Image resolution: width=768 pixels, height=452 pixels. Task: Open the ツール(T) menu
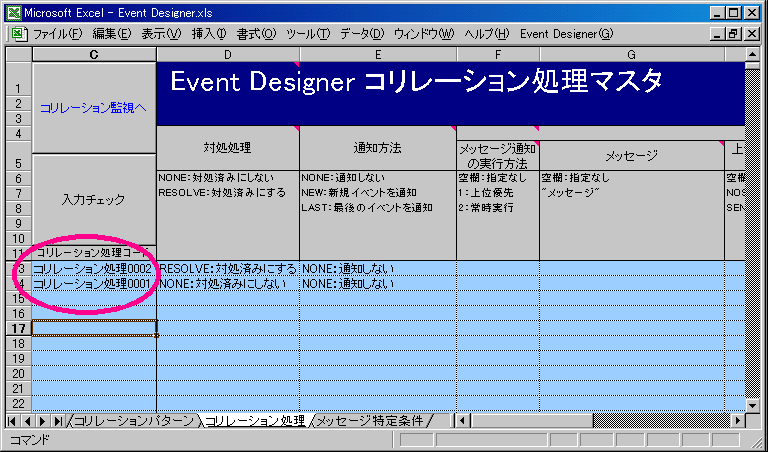pos(308,34)
